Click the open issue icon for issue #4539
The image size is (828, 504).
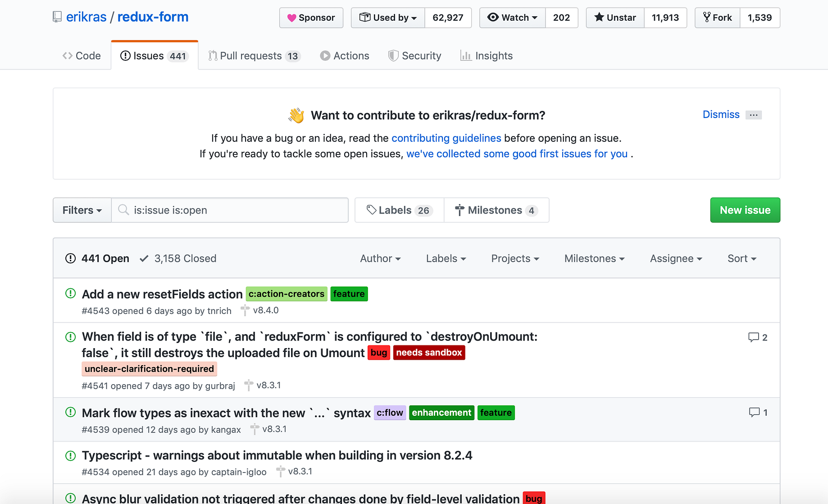(71, 412)
